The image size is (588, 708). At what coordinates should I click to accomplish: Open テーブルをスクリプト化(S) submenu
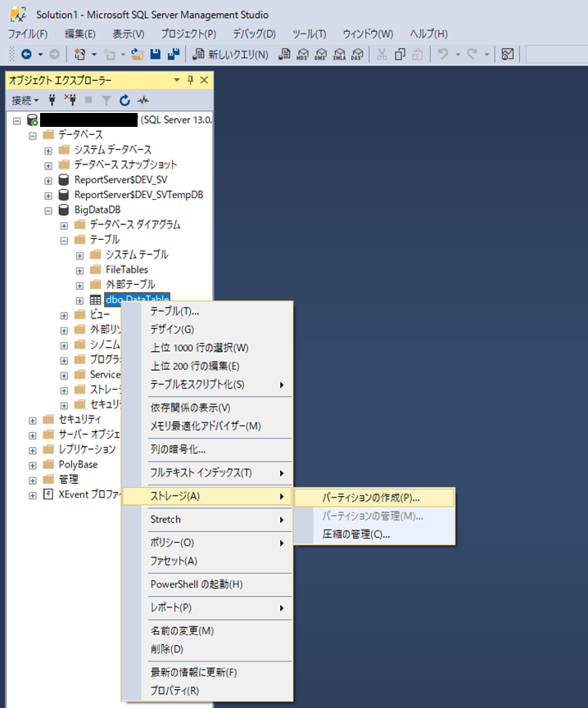208,385
